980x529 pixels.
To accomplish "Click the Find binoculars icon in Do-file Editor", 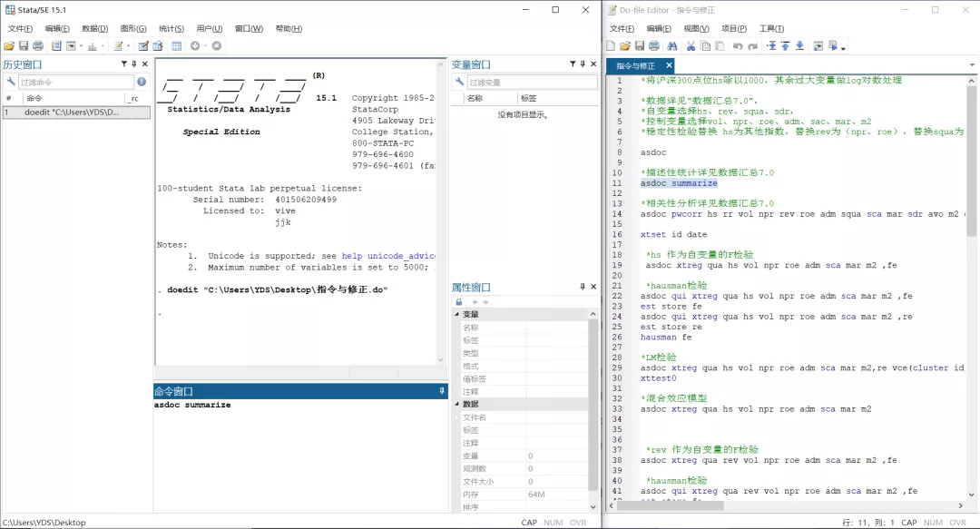I will pos(672,45).
